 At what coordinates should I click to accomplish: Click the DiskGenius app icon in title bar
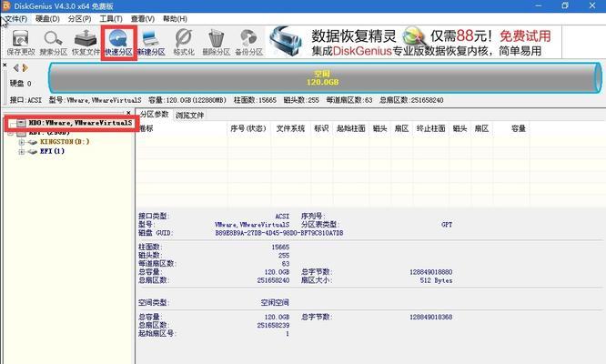click(5, 5)
